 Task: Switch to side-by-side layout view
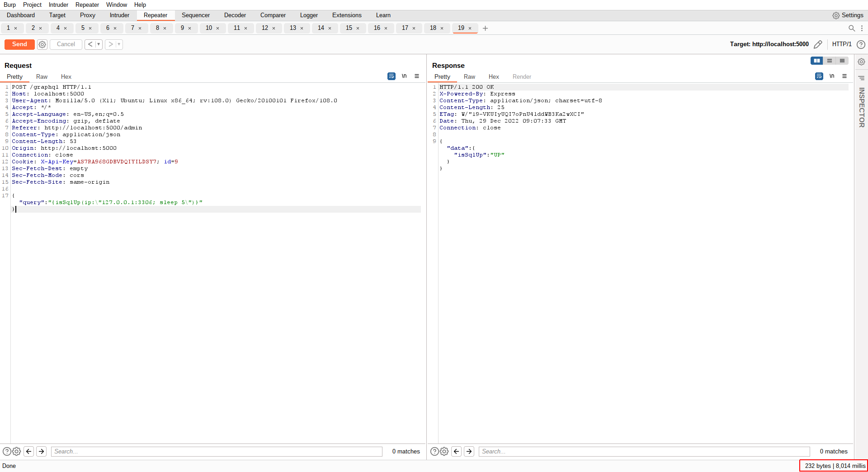(816, 61)
